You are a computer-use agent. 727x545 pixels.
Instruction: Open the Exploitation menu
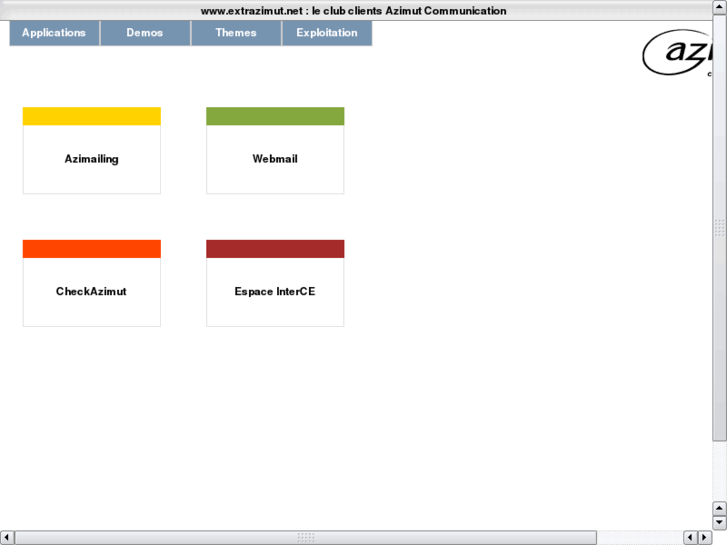coord(327,33)
